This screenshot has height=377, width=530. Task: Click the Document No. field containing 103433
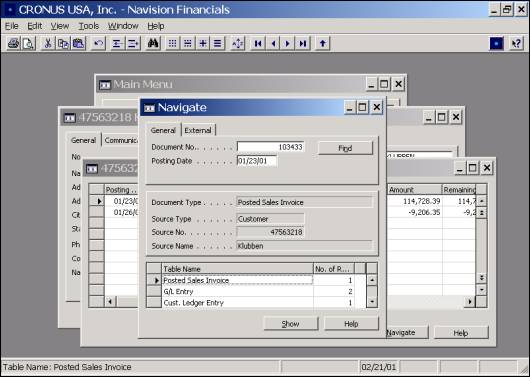[270, 147]
